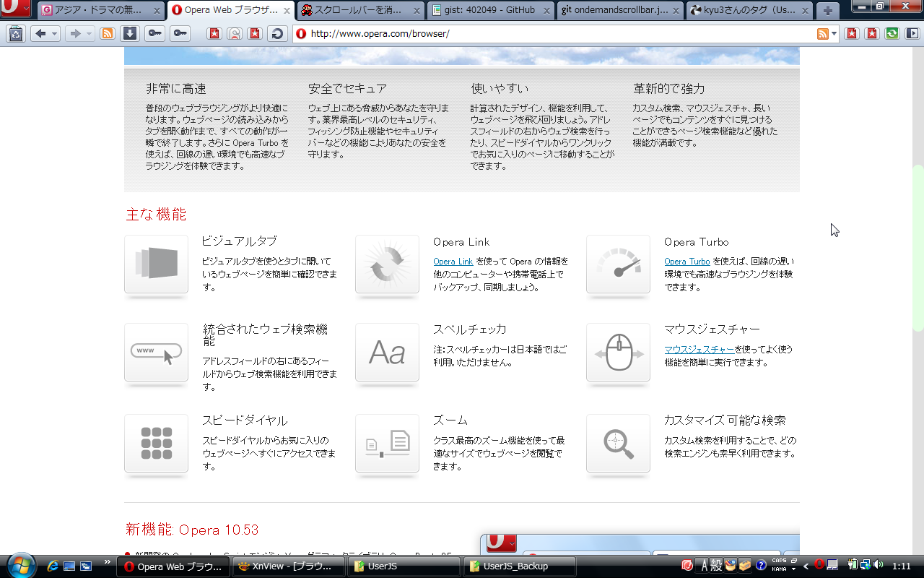Click the panel toggle icon at toolbar end
The width and height of the screenshot is (924, 578).
coord(913,33)
